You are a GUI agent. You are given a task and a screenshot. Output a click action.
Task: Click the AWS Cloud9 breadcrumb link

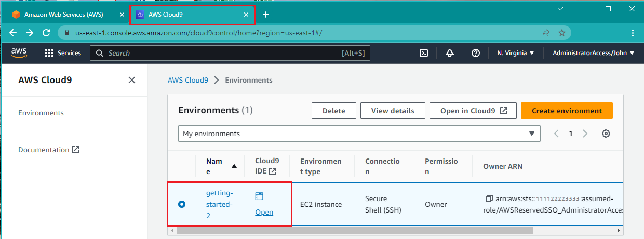188,80
